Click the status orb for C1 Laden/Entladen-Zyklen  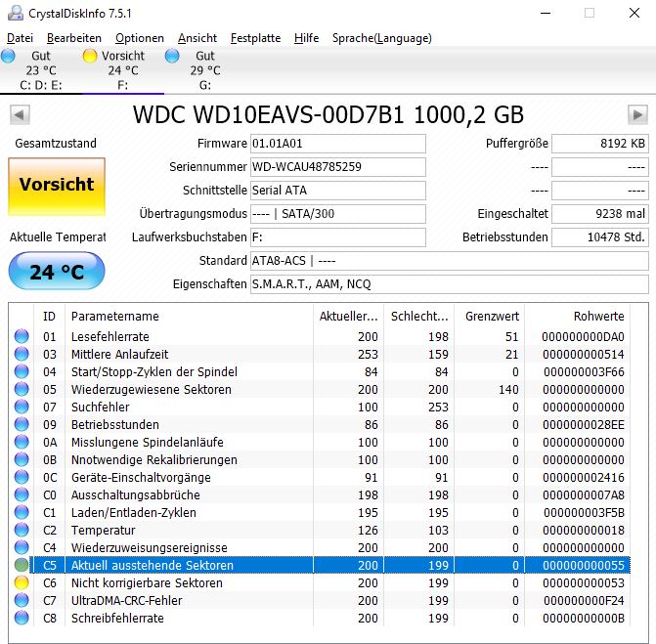(22, 512)
